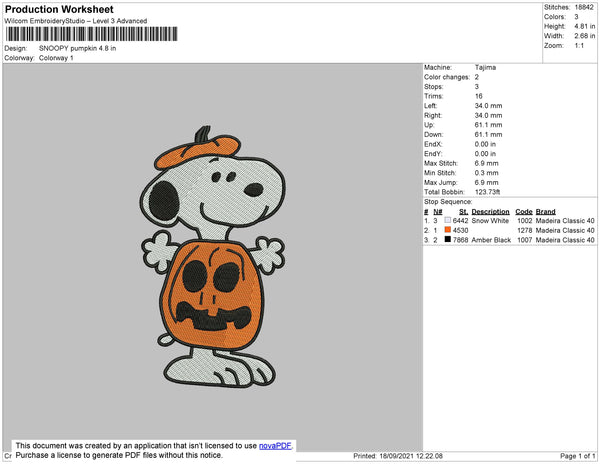This screenshot has width=600, height=464.
Task: Click the orange 4530 thread swatch
Action: point(448,230)
